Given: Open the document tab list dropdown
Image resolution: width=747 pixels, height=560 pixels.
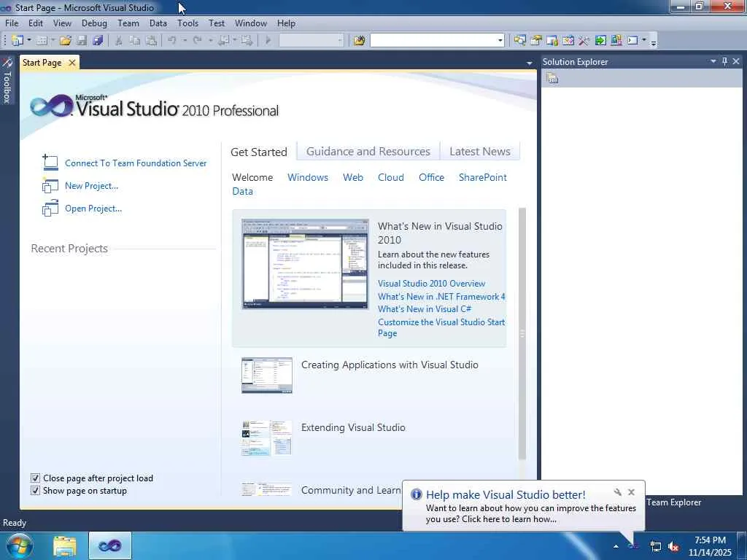Looking at the screenshot, I should (530, 63).
